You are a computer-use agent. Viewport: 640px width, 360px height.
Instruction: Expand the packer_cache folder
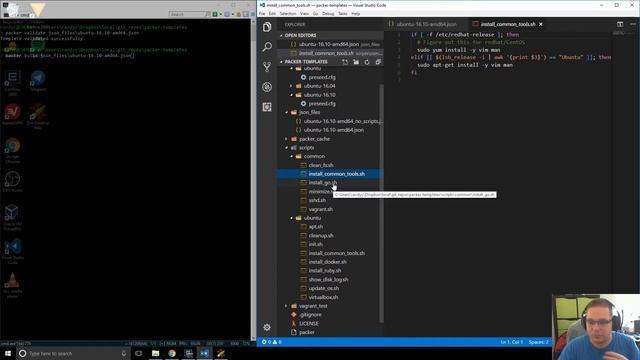314,139
